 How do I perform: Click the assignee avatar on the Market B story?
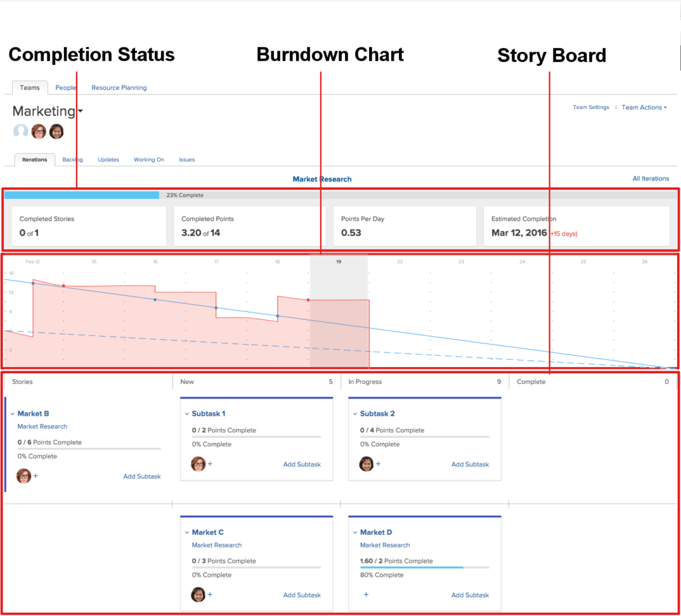tap(23, 475)
